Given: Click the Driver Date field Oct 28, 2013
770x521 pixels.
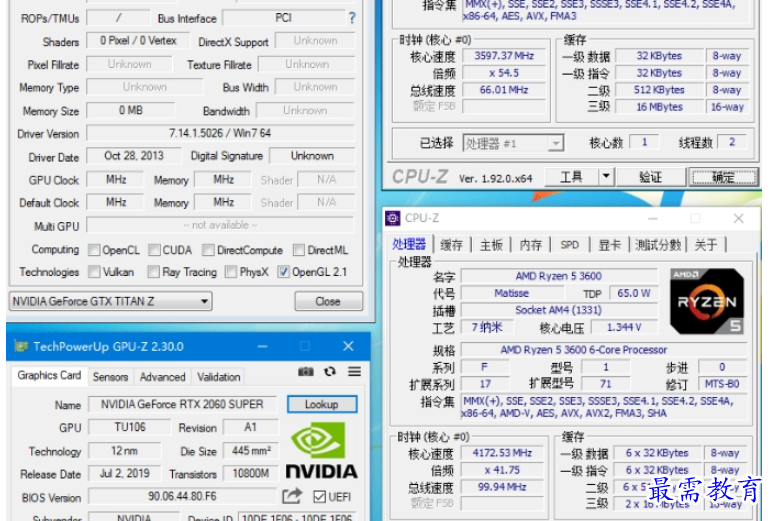Looking at the screenshot, I should pyautogui.click(x=134, y=156).
